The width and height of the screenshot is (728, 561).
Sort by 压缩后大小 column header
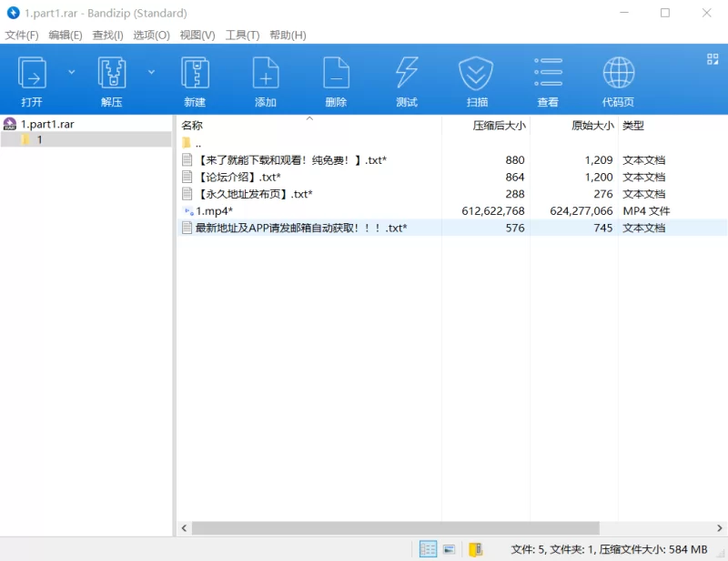pyautogui.click(x=499, y=126)
